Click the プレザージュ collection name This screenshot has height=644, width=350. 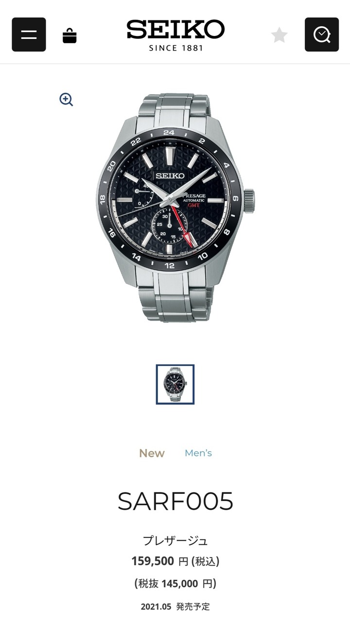175,540
